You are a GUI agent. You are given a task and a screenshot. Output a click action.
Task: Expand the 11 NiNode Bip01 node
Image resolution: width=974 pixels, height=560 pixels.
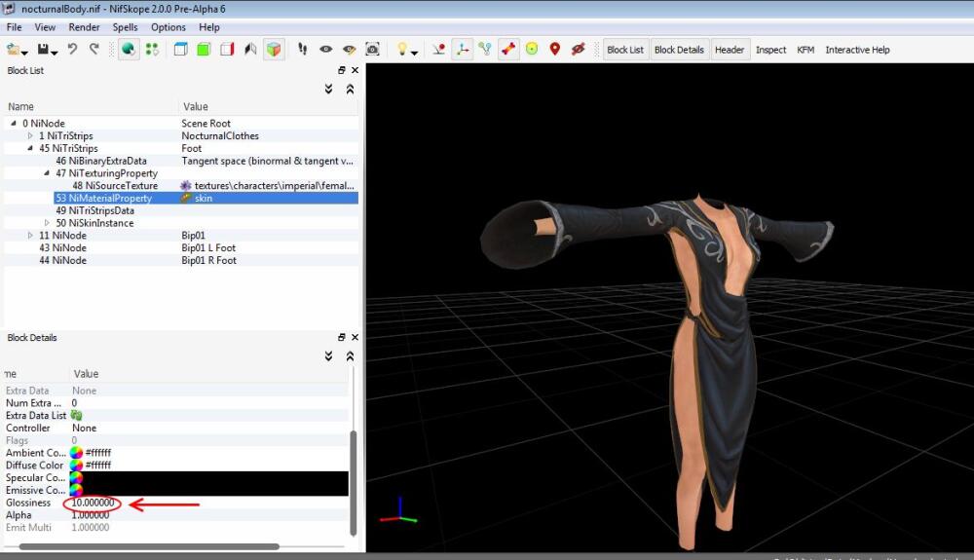tap(30, 235)
